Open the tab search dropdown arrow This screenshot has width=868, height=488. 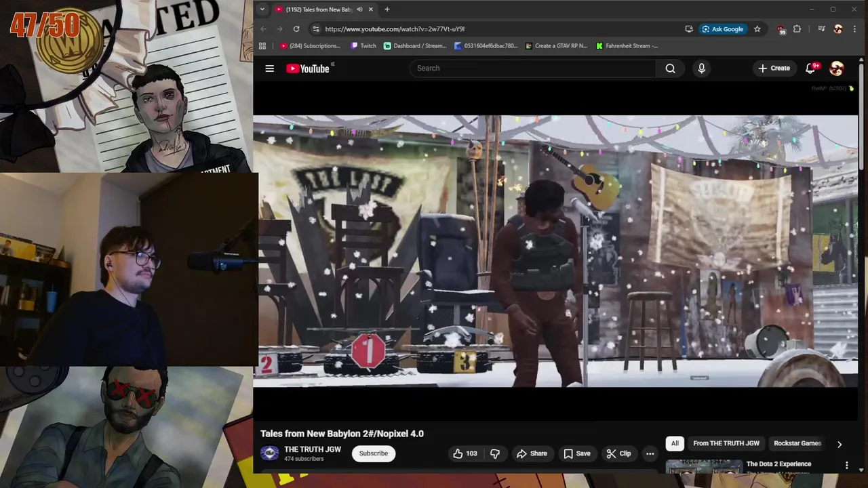click(x=262, y=9)
